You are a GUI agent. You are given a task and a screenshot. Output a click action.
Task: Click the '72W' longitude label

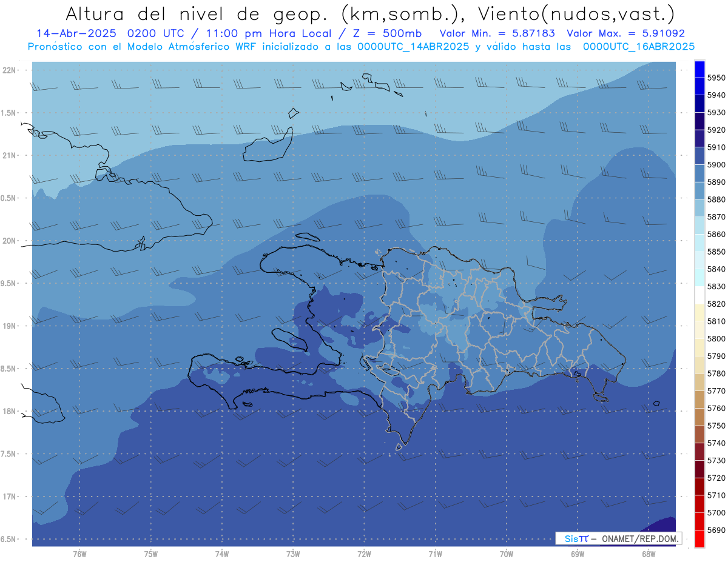[364, 554]
